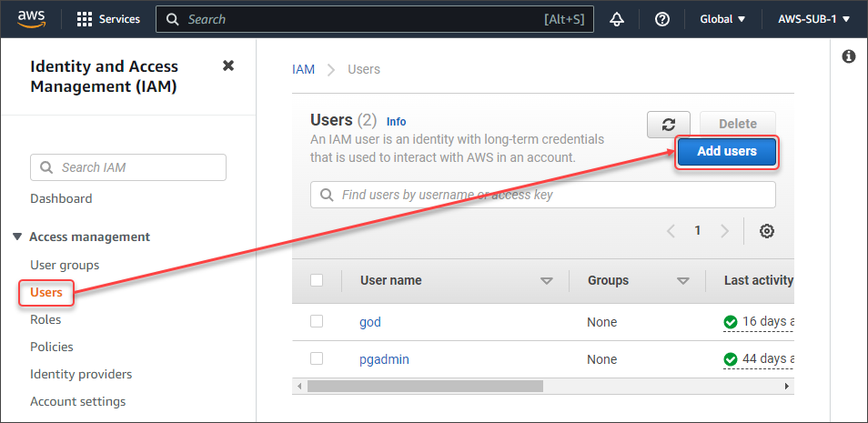Check the box for user god
This screenshot has height=423, width=868.
(x=317, y=321)
